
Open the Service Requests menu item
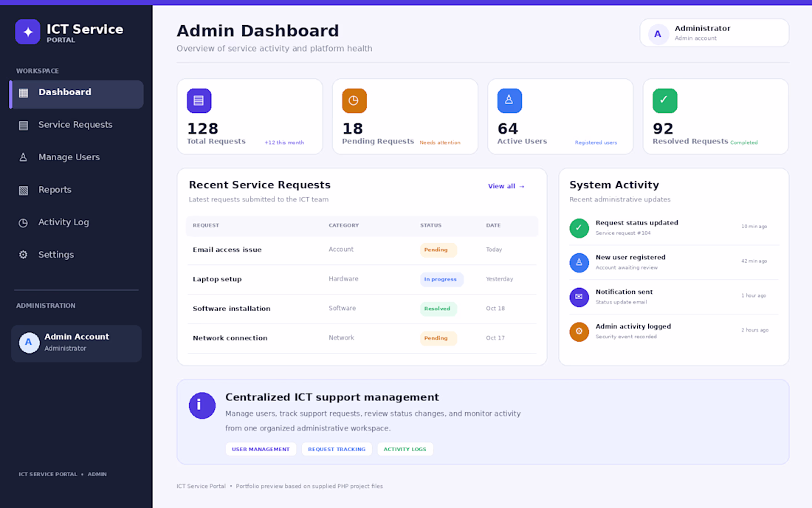pyautogui.click(x=77, y=126)
